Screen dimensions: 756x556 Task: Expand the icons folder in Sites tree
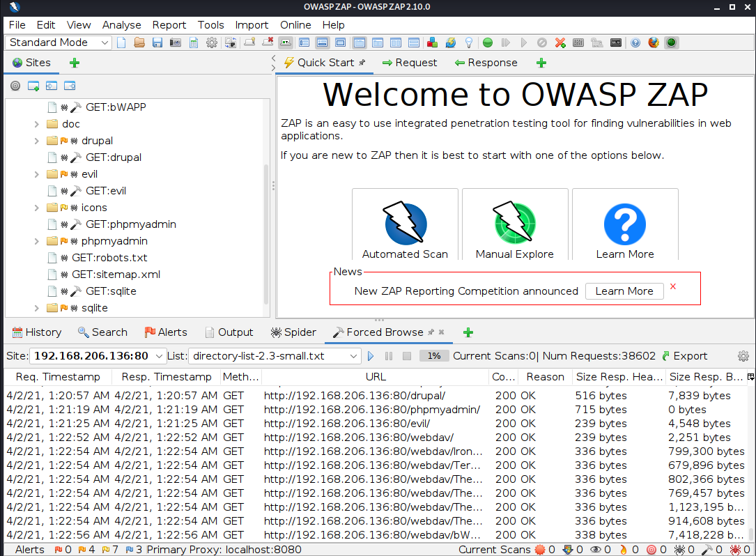37,208
